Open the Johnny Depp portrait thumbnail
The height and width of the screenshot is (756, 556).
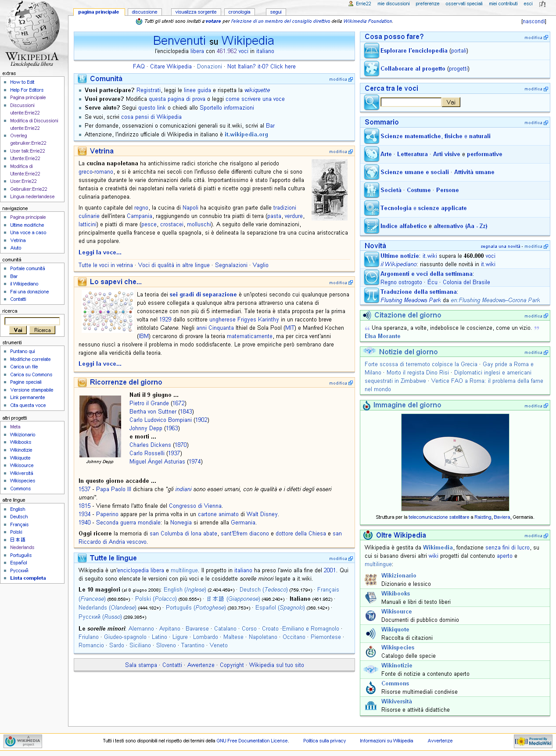(100, 426)
